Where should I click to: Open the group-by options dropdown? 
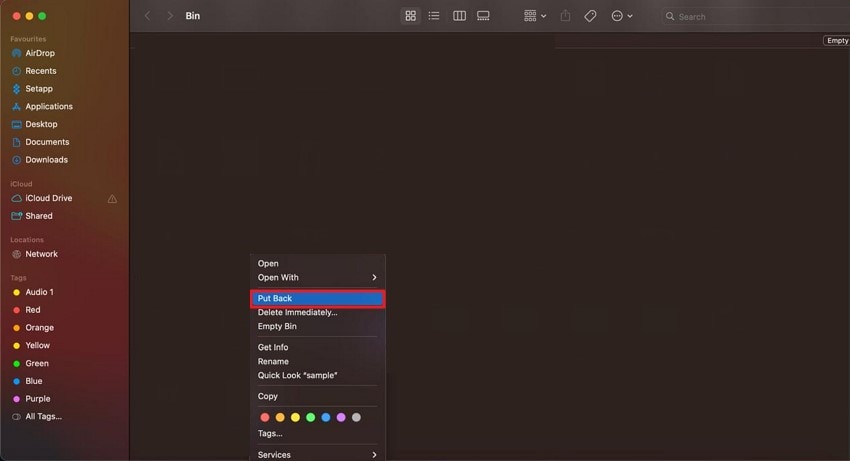click(535, 16)
